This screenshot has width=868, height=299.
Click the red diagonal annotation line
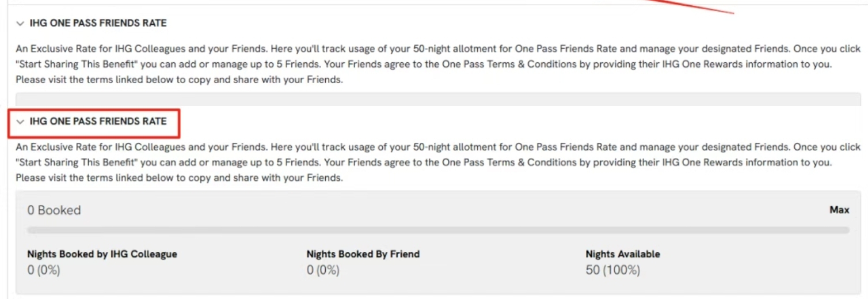click(691, 6)
